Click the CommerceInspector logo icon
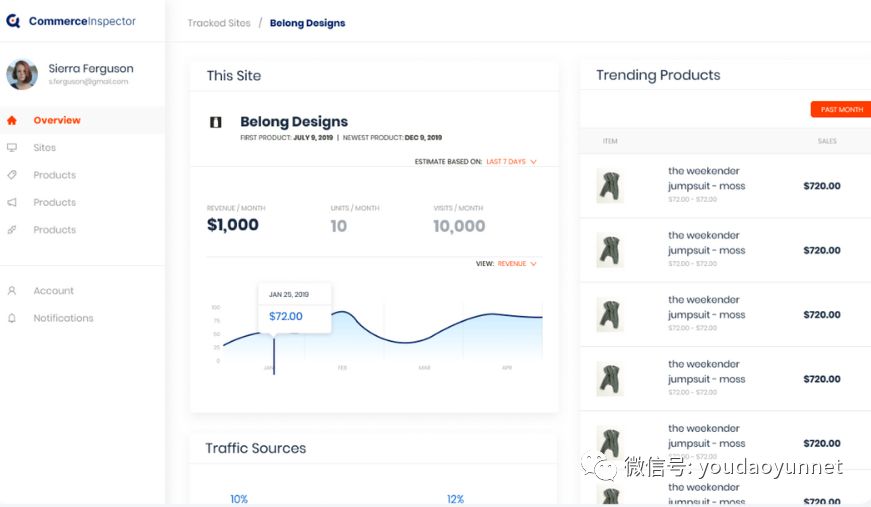Viewport: 871px width, 507px height. [x=13, y=21]
